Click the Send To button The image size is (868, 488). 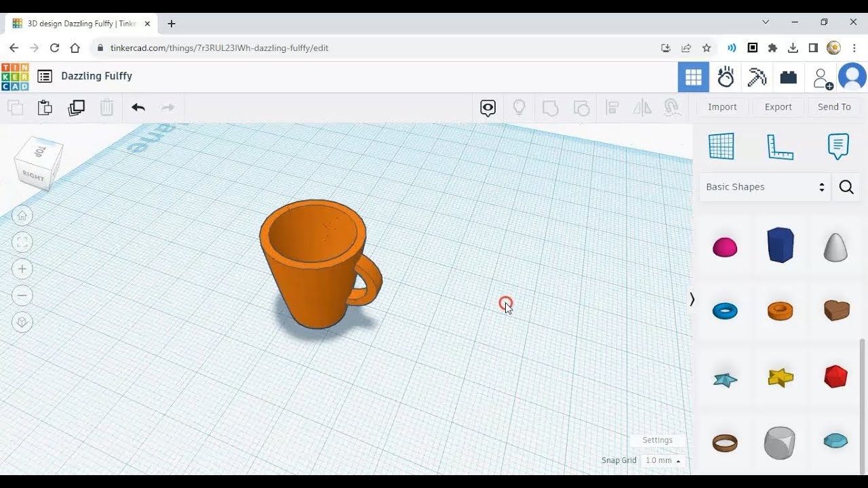click(834, 107)
